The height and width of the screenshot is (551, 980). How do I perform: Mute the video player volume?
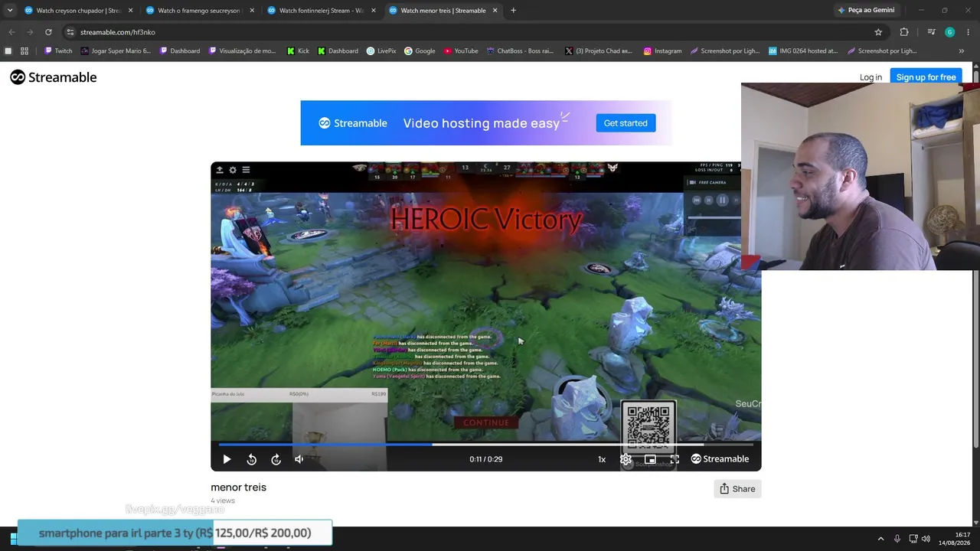point(299,459)
